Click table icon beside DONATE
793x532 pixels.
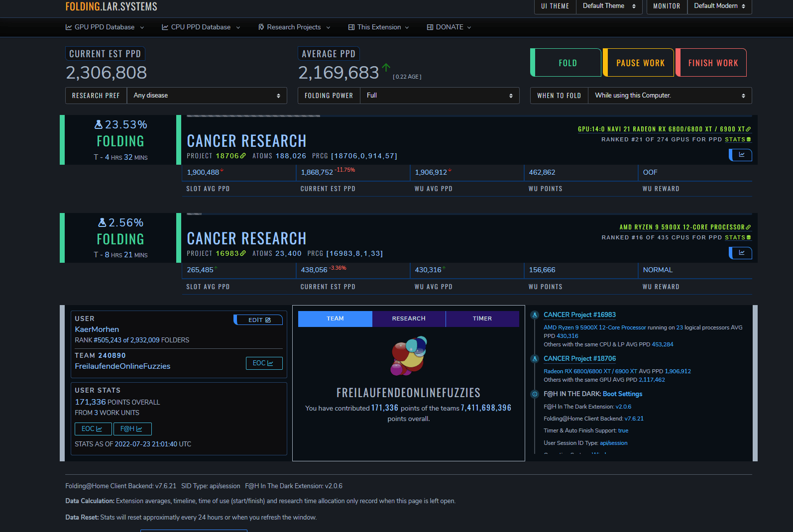pos(430,27)
